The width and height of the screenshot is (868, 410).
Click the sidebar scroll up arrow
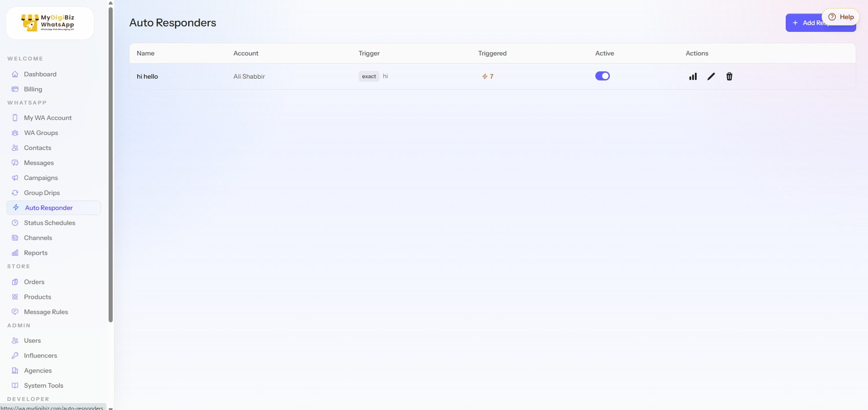pyautogui.click(x=111, y=3)
